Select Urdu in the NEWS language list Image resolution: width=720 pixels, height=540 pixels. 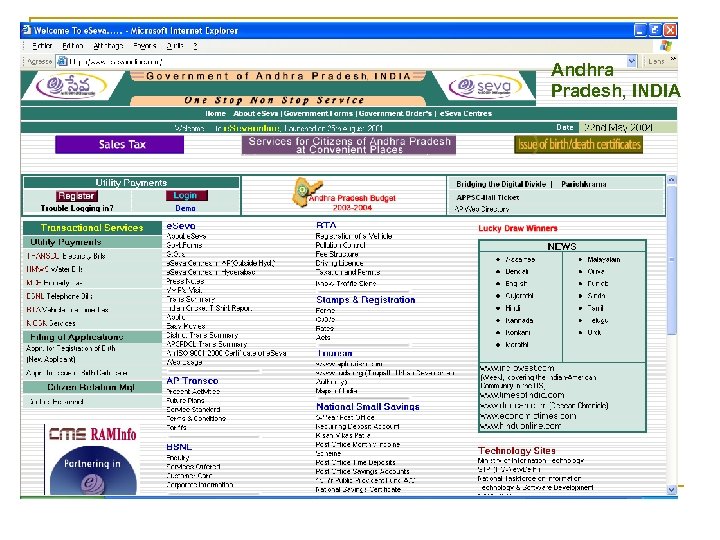tap(594, 332)
